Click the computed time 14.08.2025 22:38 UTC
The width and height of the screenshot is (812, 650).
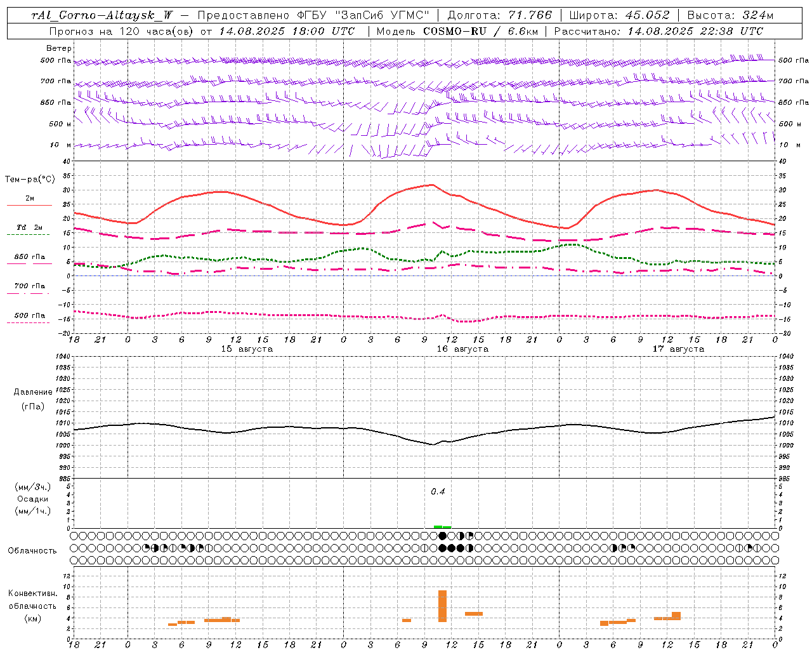tap(695, 31)
